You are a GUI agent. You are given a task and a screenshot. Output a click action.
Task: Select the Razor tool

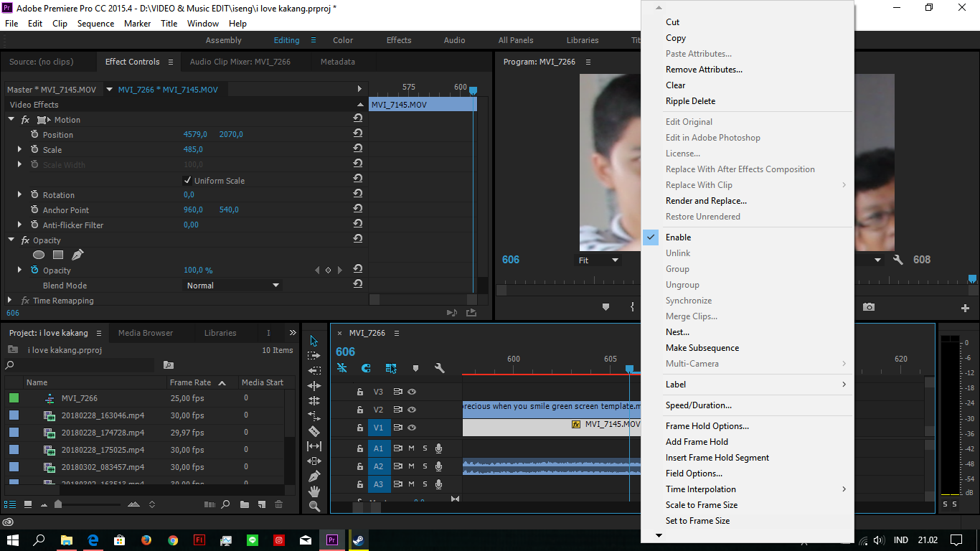[x=314, y=431]
